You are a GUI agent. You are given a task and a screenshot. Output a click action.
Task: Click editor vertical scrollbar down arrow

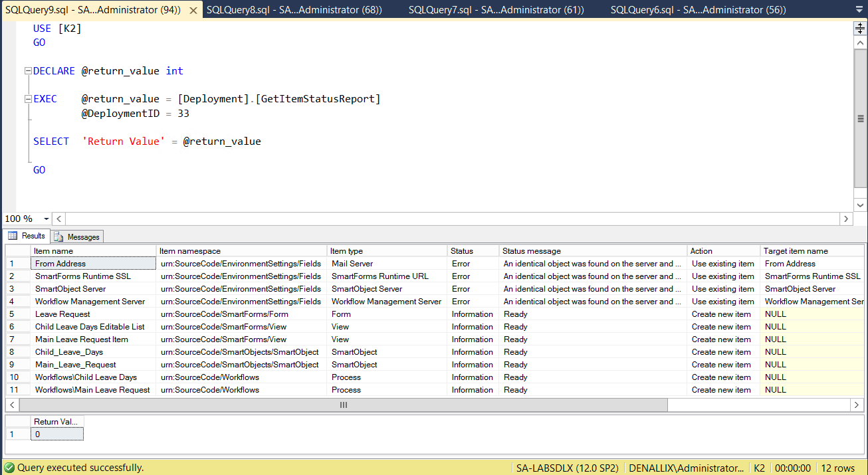(860, 204)
